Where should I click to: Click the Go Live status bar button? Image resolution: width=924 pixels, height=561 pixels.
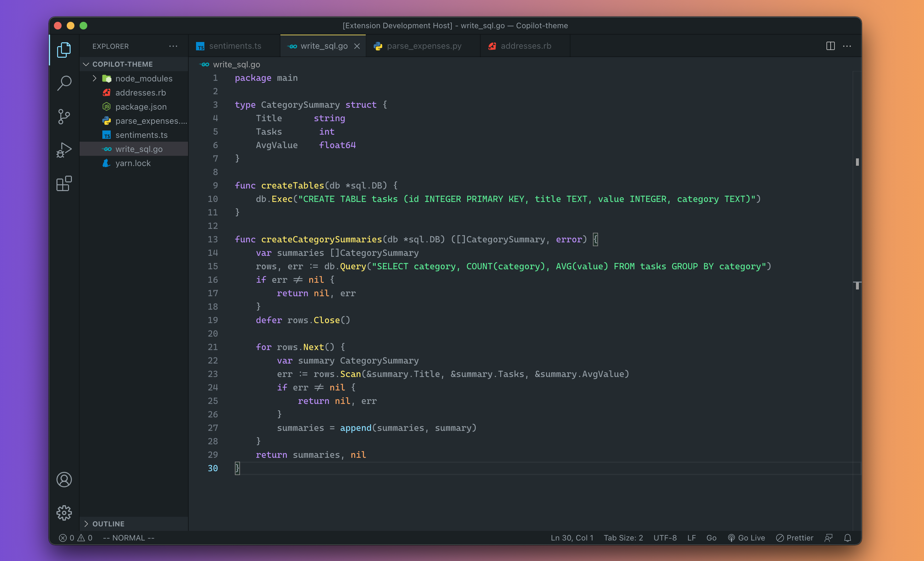click(746, 538)
